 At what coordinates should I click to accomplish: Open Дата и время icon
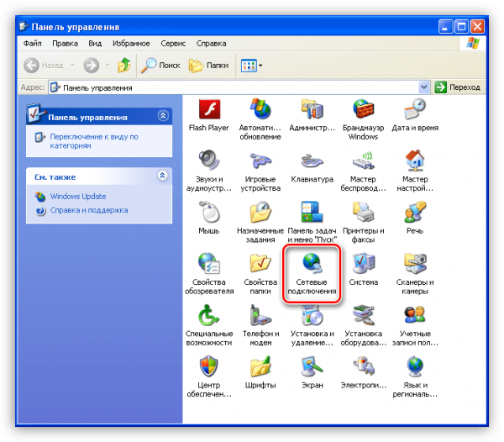pos(415,110)
